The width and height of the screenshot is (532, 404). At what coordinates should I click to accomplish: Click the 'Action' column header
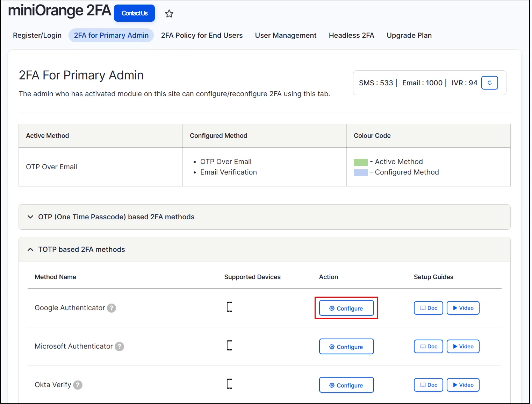(329, 277)
